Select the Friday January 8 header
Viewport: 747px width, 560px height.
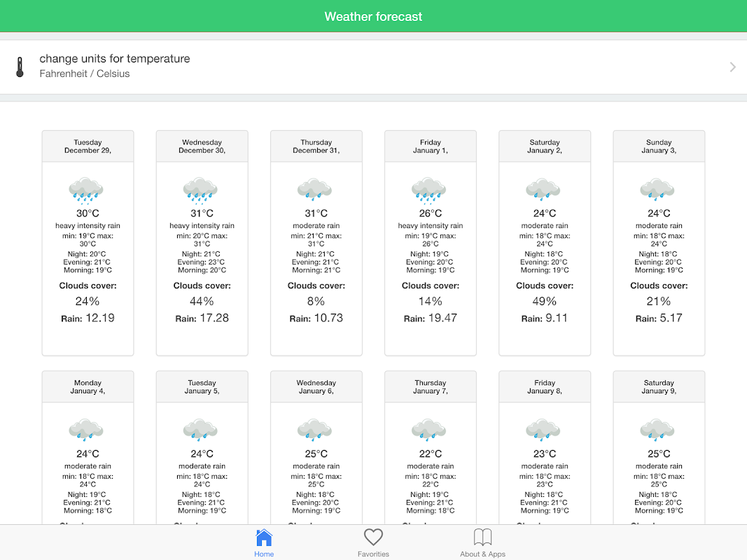tap(545, 386)
